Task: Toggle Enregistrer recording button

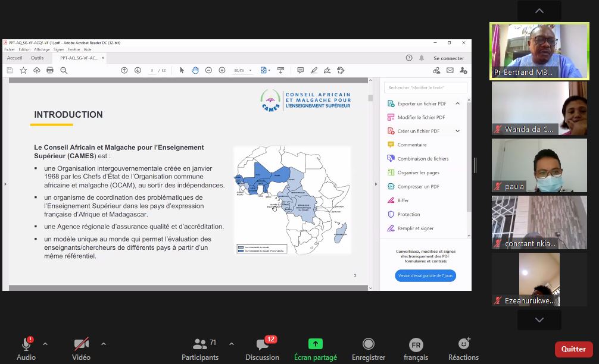Action: [x=368, y=344]
